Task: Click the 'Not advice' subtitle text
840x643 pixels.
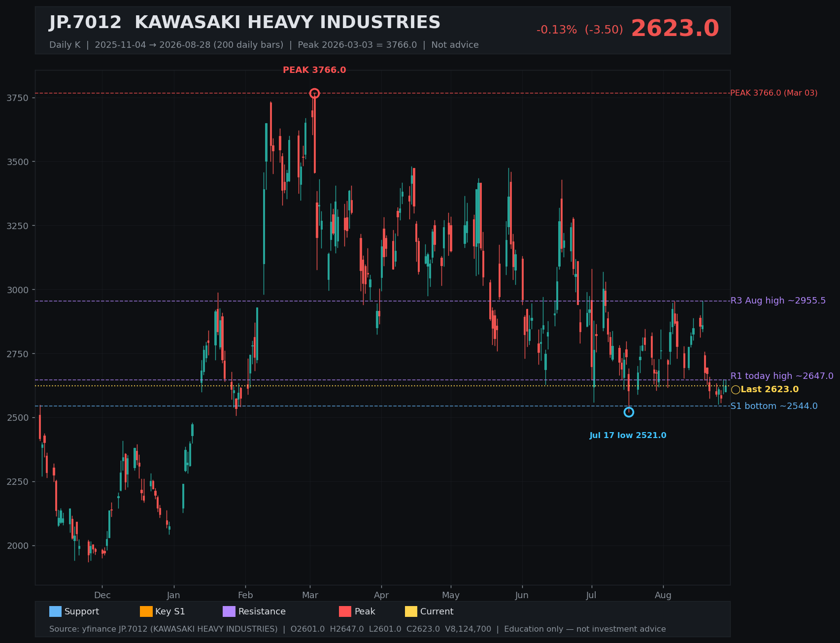Action: (455, 45)
